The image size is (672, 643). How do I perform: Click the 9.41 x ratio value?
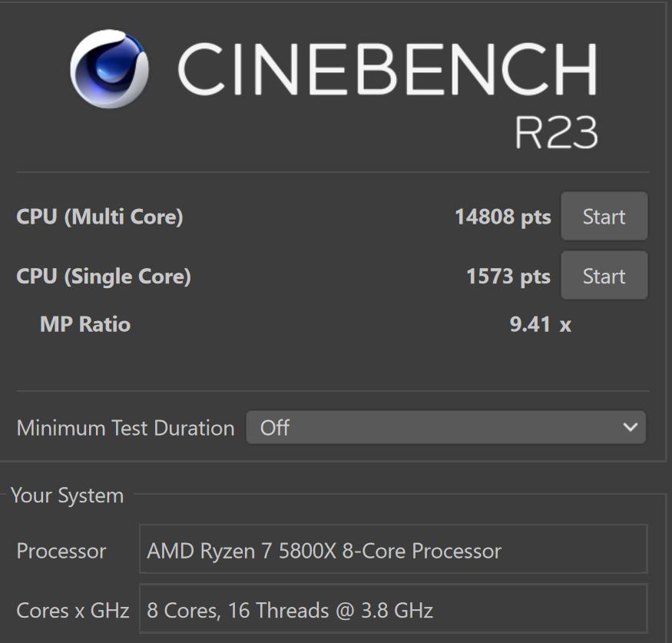pos(541,324)
